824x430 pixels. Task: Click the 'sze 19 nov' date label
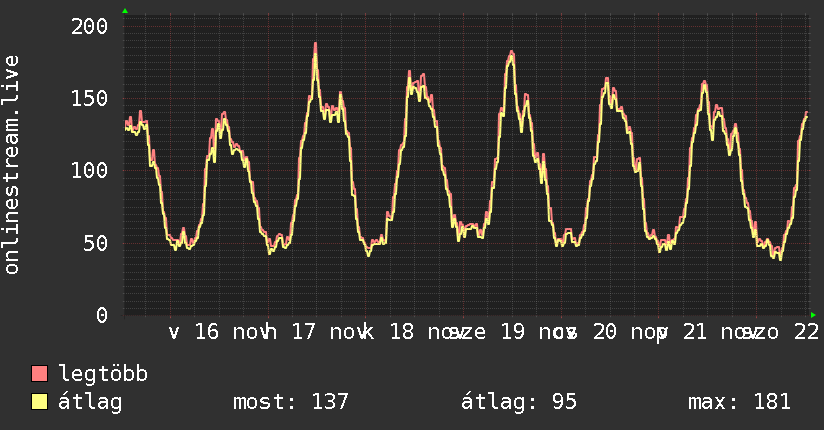(x=512, y=332)
